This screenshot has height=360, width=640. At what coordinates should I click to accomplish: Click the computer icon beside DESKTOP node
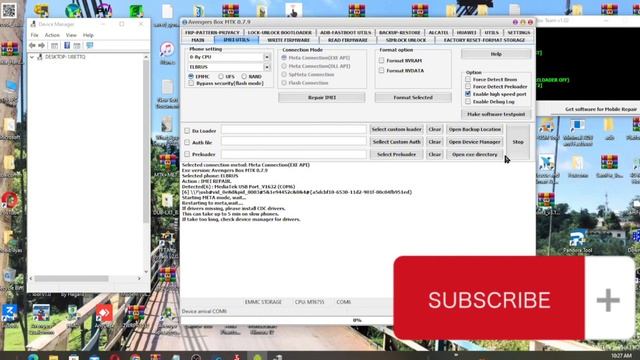[x=40, y=57]
